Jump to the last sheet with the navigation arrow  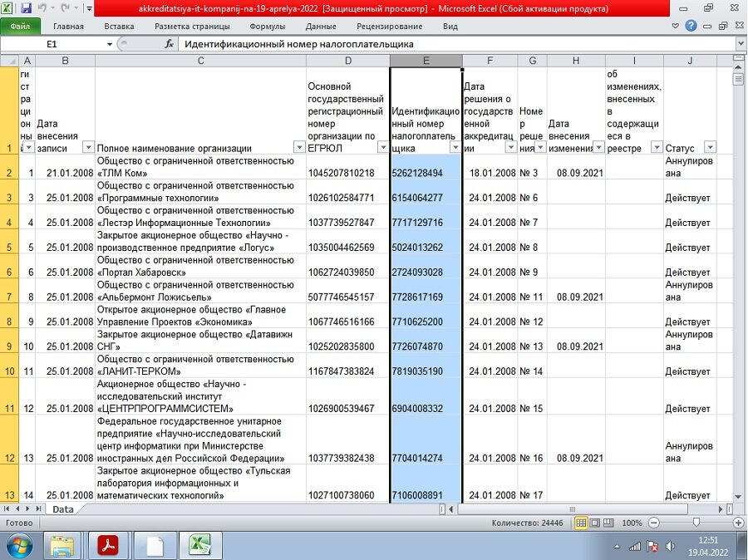[x=38, y=509]
